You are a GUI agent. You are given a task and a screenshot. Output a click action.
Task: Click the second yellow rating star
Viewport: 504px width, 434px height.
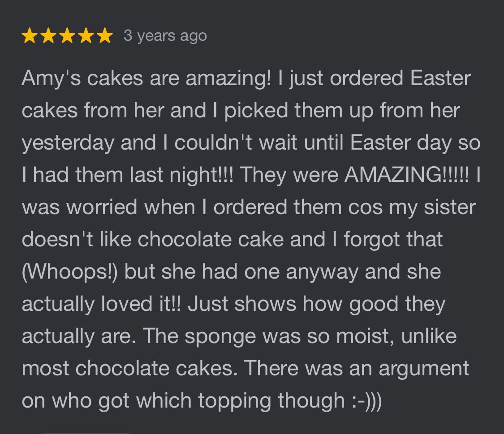48,36
